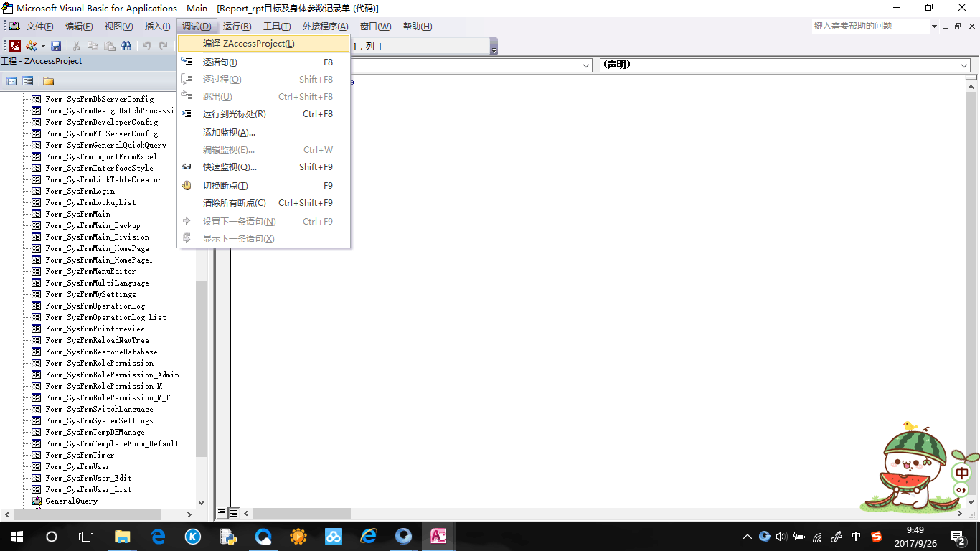Click the Paste clipboard icon
The width and height of the screenshot is (980, 551).
tap(109, 45)
